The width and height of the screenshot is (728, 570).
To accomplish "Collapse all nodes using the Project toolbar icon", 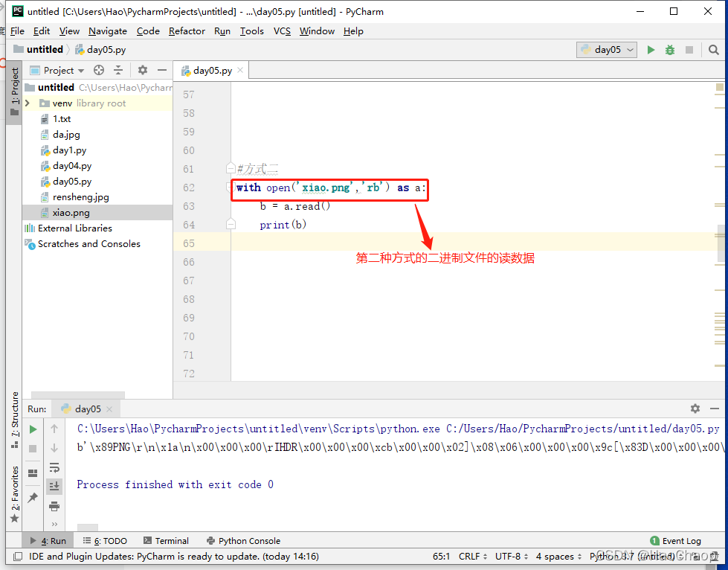I will 118,70.
